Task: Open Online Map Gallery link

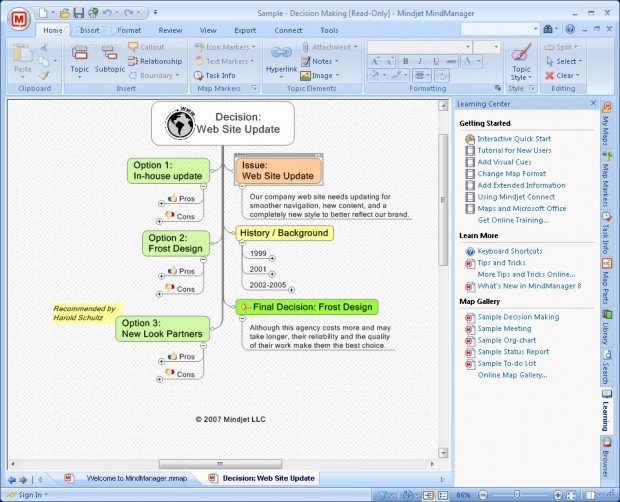Action: pyautogui.click(x=512, y=375)
